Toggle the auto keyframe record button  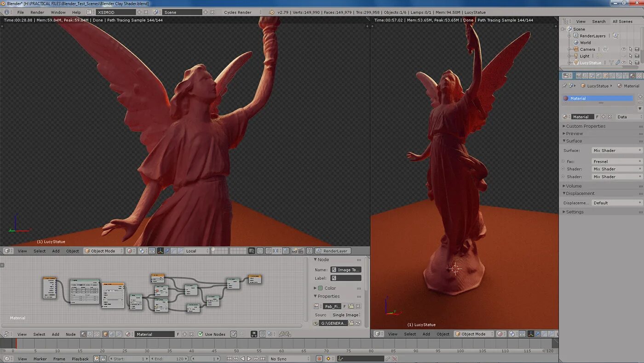(x=320, y=359)
